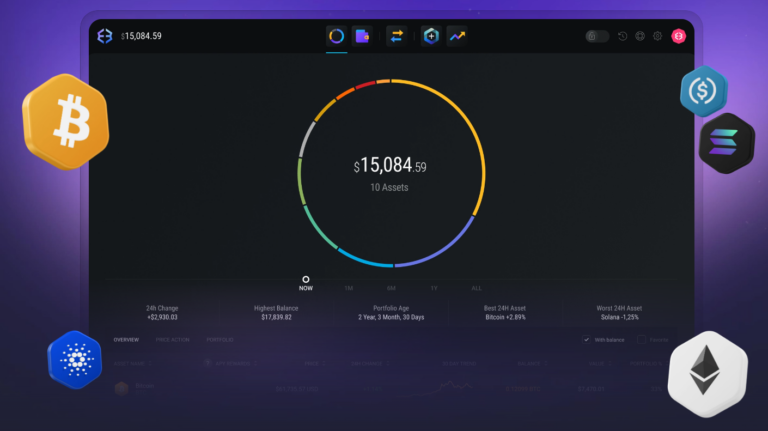Click the central $15,084.59 portfolio total
This screenshot has width=768, height=431.
[x=390, y=166]
